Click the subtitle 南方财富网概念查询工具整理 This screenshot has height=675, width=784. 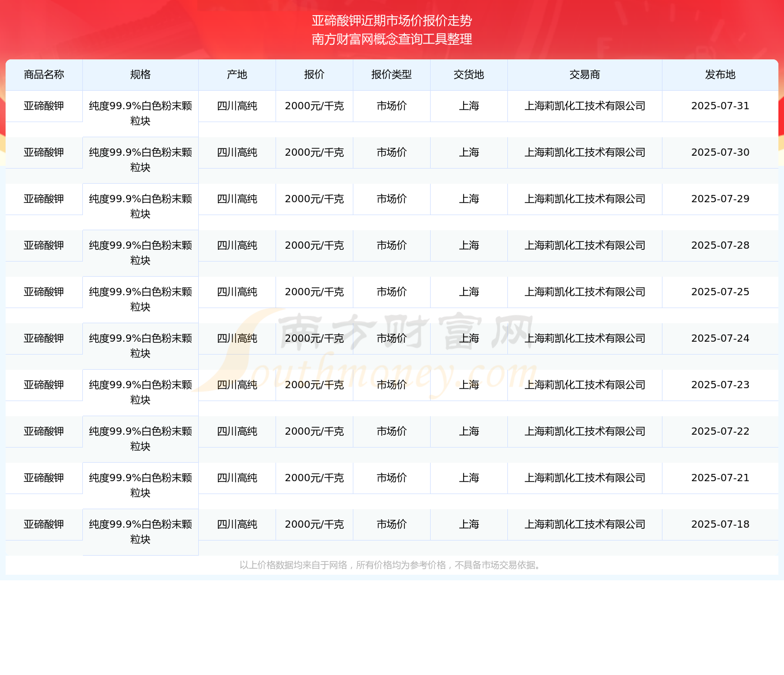click(392, 39)
